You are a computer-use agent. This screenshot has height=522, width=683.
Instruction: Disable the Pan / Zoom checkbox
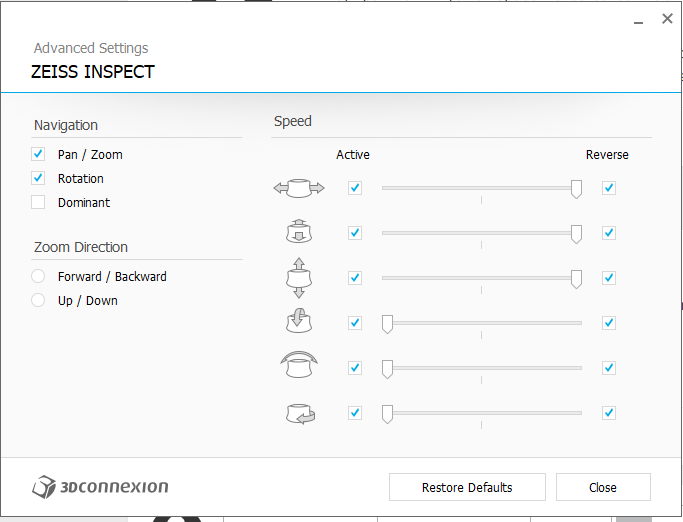click(x=38, y=155)
